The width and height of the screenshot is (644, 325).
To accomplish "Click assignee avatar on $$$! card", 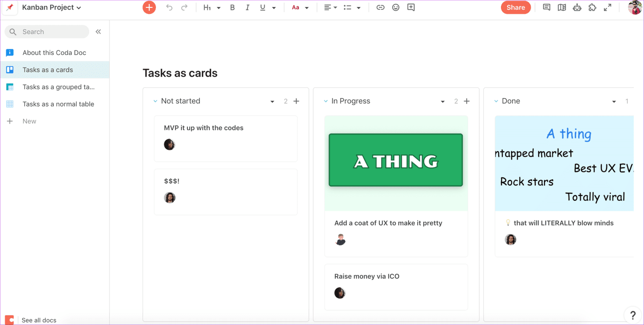I will click(x=170, y=197).
